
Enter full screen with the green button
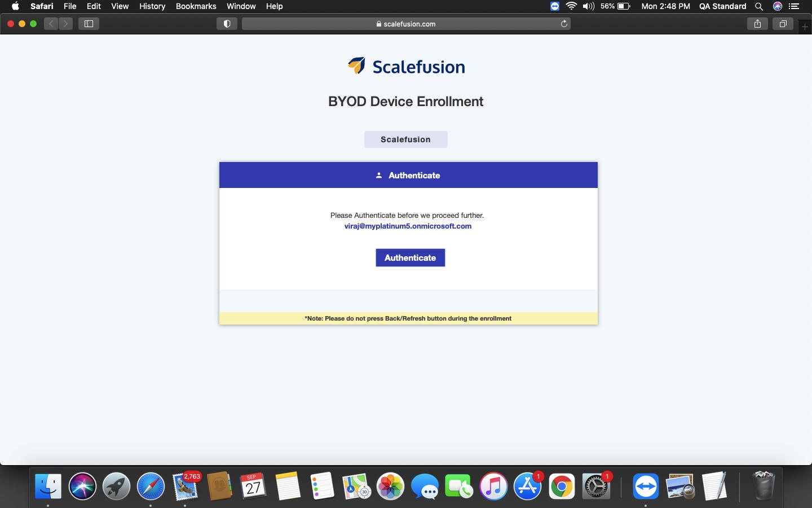tap(33, 24)
